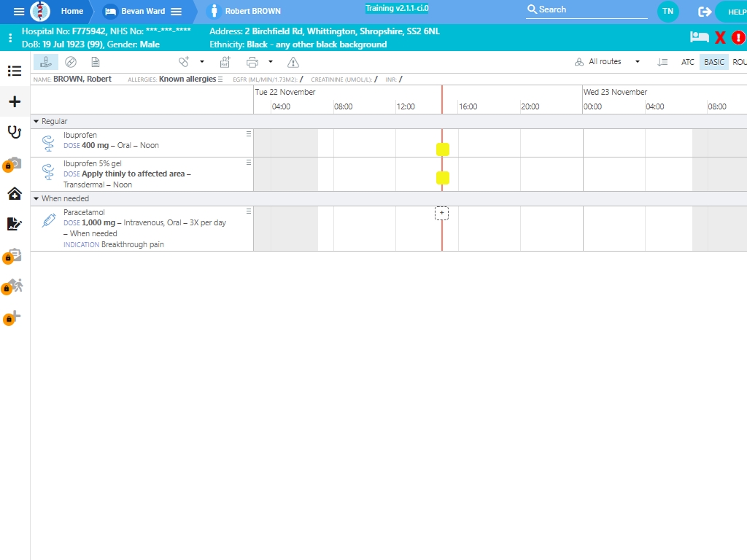The height and width of the screenshot is (560, 747).
Task: Open Ibuprofen 400 mg row menu
Action: click(x=249, y=134)
